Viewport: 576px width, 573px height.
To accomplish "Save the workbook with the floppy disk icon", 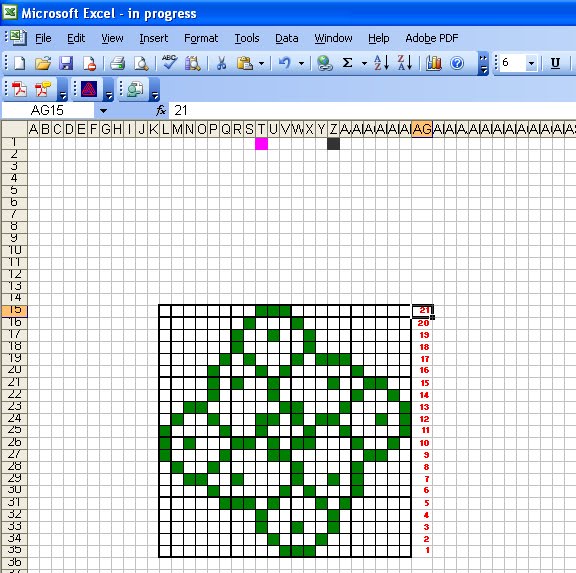I will tap(66, 63).
